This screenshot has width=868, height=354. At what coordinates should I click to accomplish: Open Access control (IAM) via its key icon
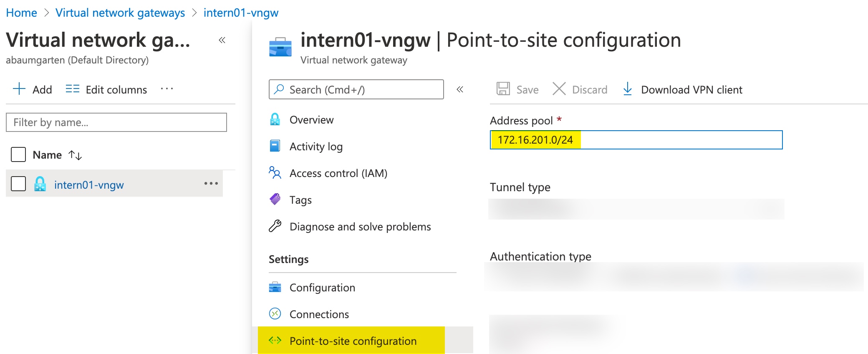(x=275, y=173)
